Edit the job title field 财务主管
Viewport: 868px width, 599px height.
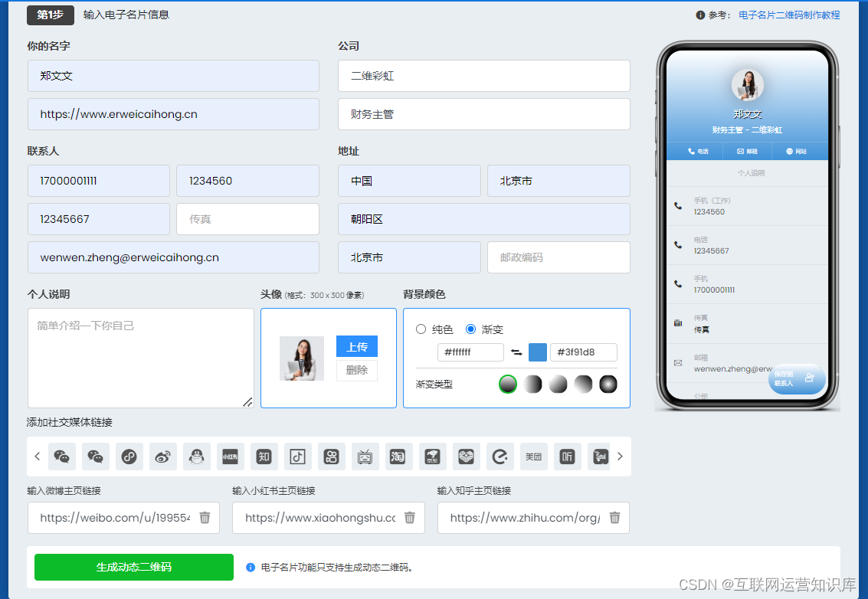pos(484,114)
